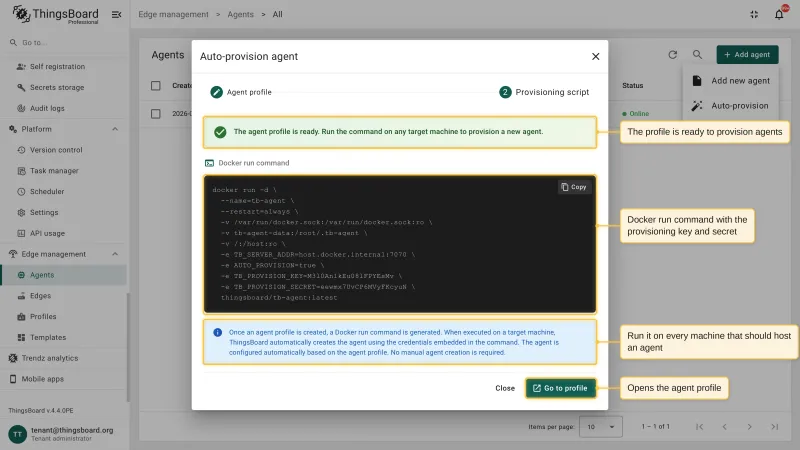Open Secrets storage in the sidebar
Image resolution: width=800 pixels, height=450 pixels.
coord(64,87)
